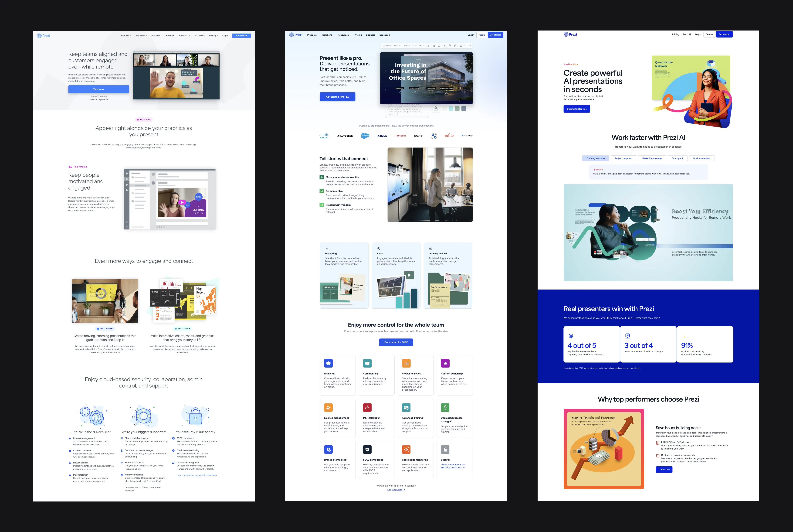The image size is (793, 532).
Task: Click the SOC2 compliance shield icon card
Action: 367,450
